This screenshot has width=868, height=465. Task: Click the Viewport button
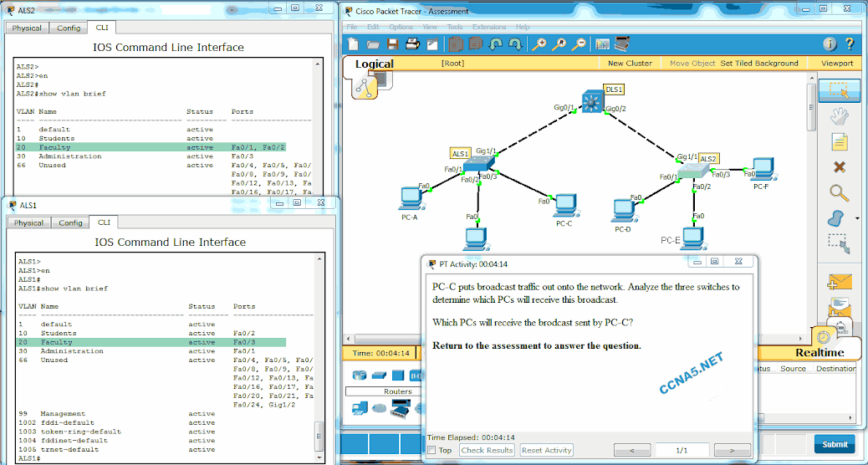(837, 63)
